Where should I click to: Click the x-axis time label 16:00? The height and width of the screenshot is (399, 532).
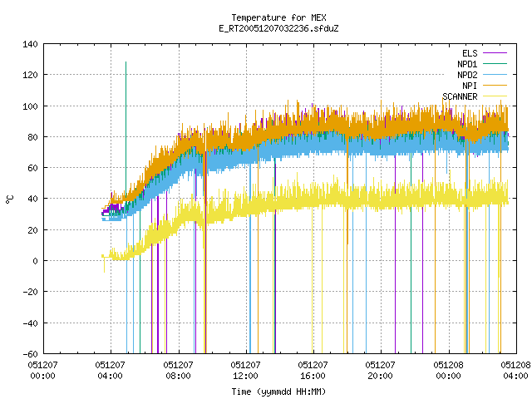313,376
